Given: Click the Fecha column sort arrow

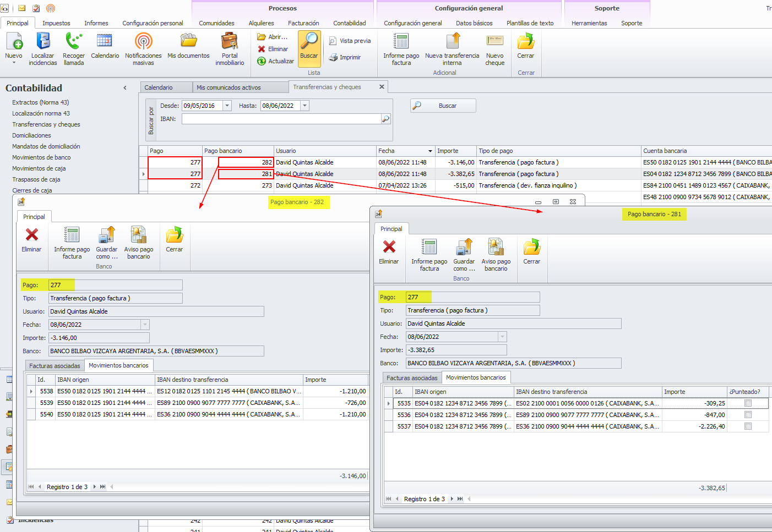Looking at the screenshot, I should (x=430, y=151).
